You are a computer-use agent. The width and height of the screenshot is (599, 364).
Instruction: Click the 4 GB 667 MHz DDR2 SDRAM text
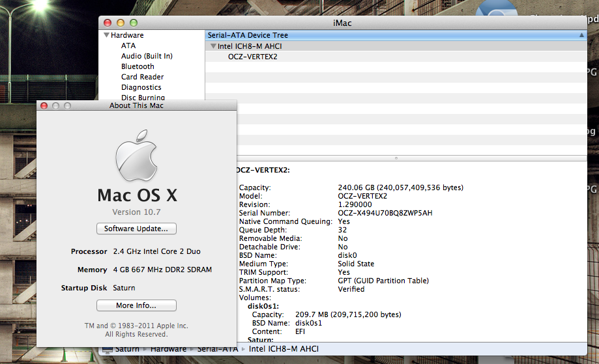(x=162, y=270)
